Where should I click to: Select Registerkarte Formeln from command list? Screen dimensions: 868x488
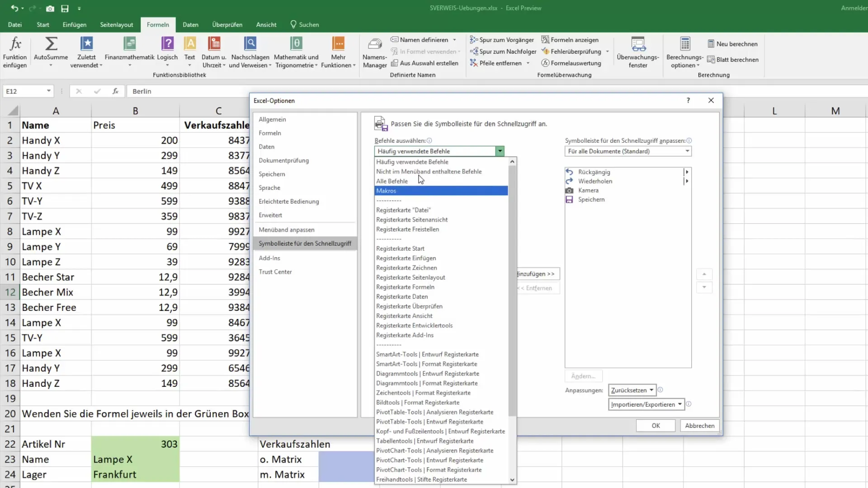[x=406, y=286]
